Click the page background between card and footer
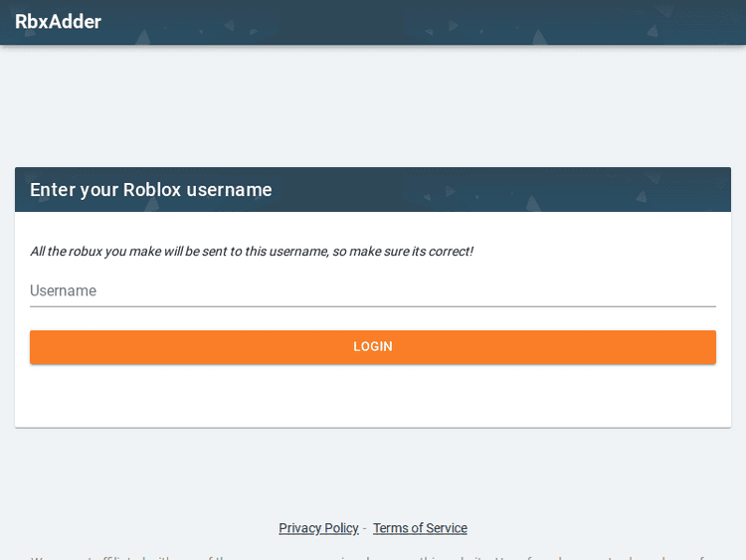Image resolution: width=746 pixels, height=560 pixels. (x=372, y=472)
